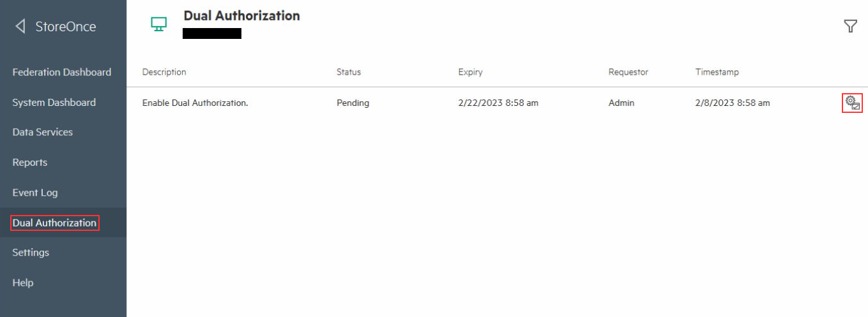Screen dimensions: 868x317
Task: Click the Pending status cell
Action: tap(353, 103)
